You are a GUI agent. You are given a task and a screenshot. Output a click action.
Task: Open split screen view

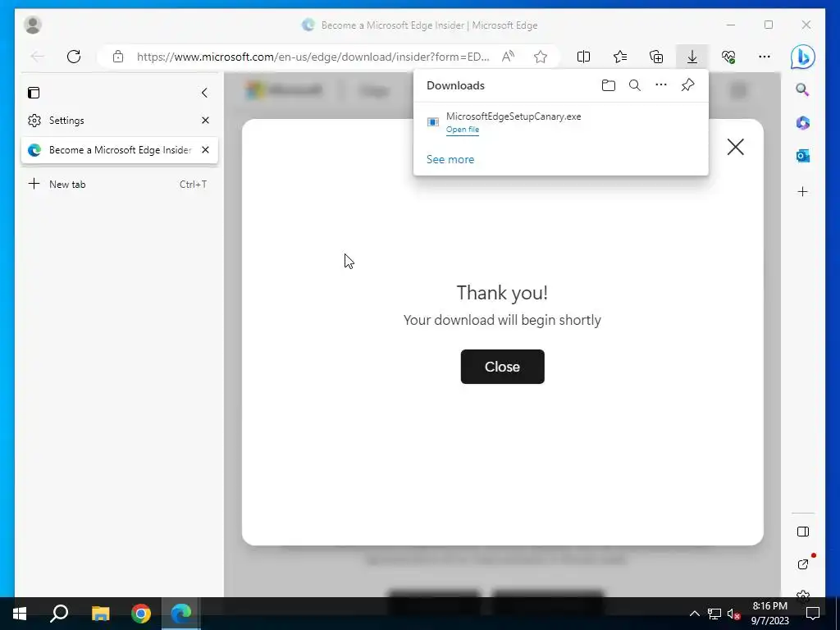coord(583,57)
